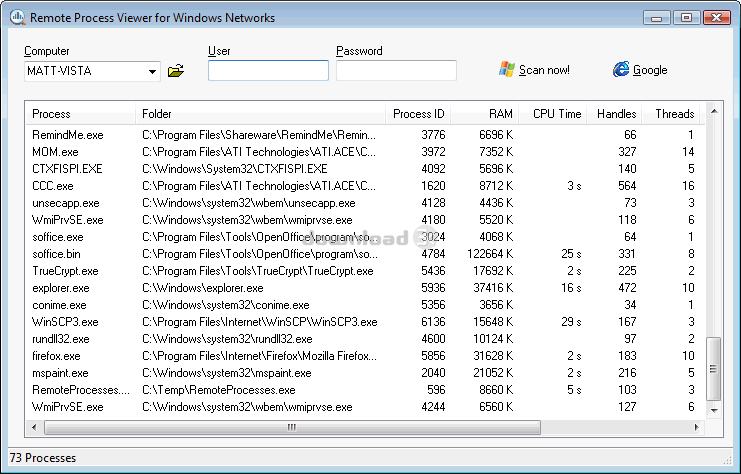This screenshot has width=741, height=474.
Task: Click the Internet Explorer Google icon
Action: 621,70
